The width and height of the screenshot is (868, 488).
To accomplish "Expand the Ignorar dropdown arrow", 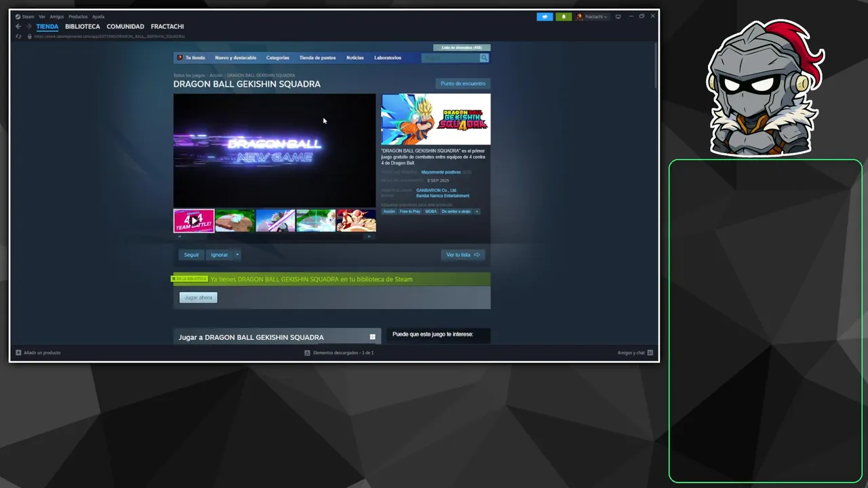I will [237, 255].
